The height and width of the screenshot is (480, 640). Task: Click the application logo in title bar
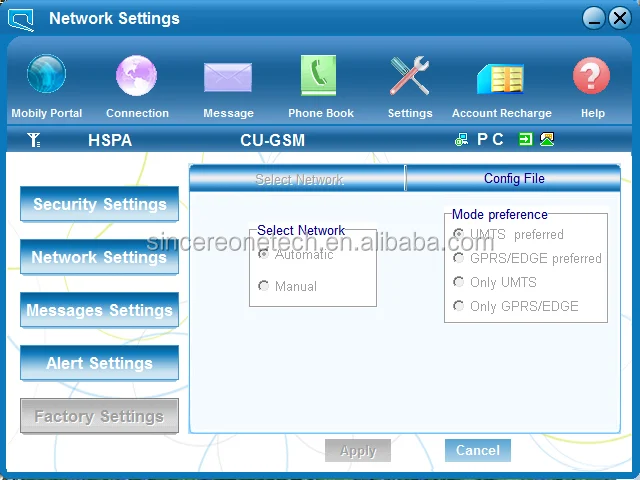pyautogui.click(x=21, y=19)
